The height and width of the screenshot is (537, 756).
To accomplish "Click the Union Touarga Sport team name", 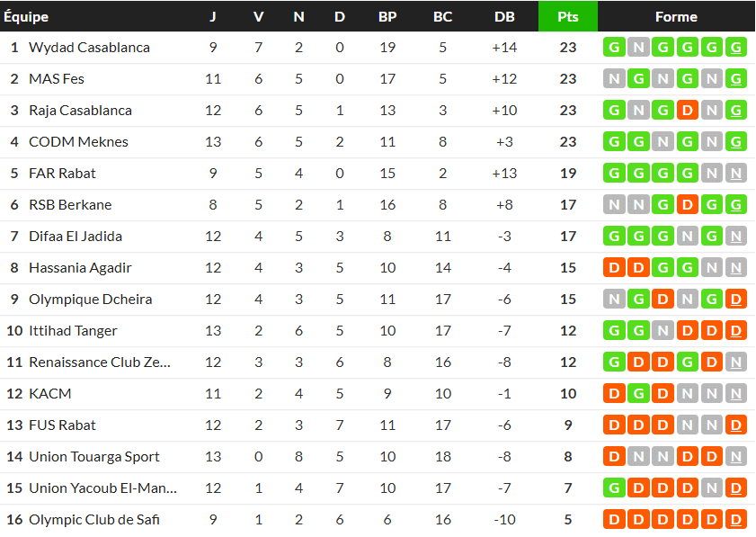I will click(93, 457).
